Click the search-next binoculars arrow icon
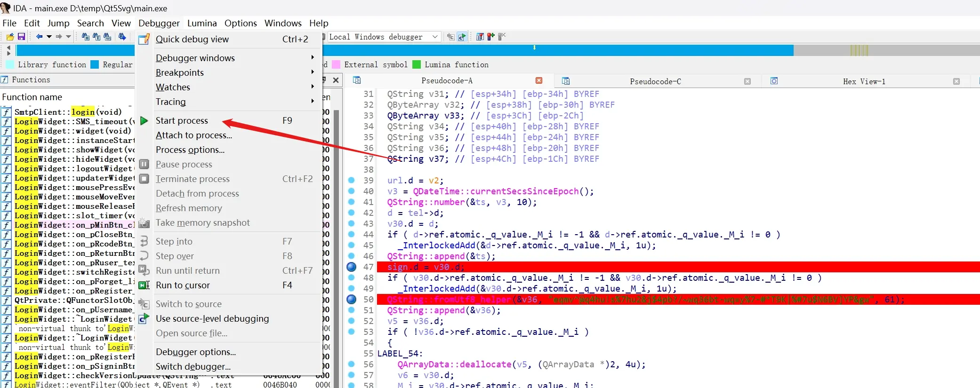 122,37
